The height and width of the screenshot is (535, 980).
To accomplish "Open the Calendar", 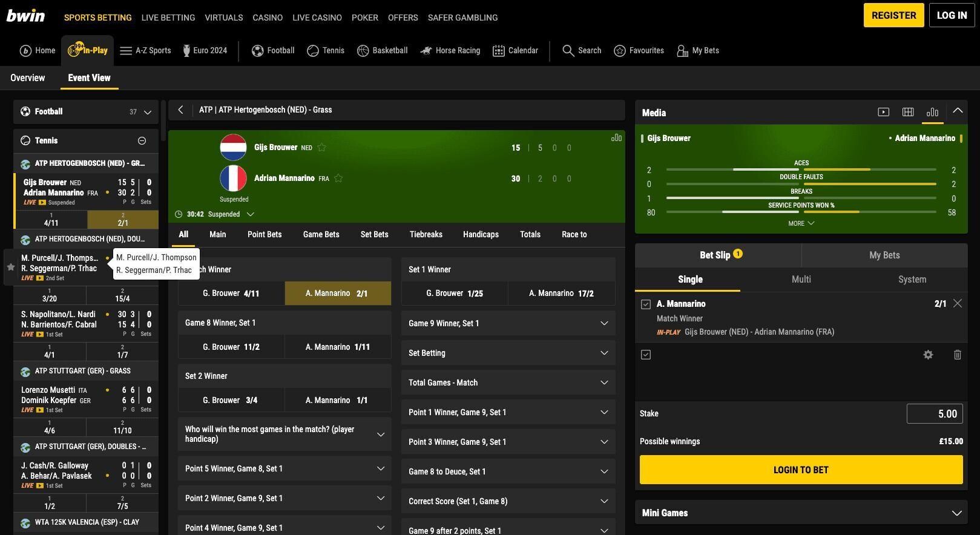I will click(515, 51).
